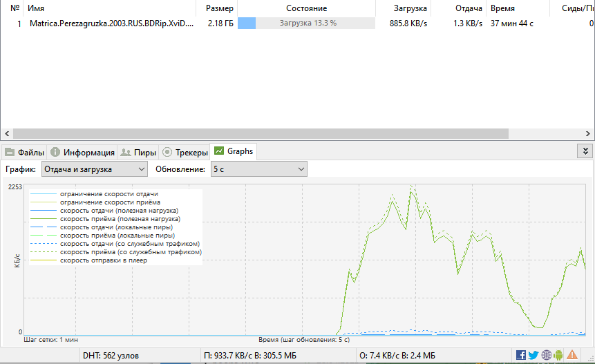This screenshot has width=595, height=364.
Task: Click the 37 мин 44 с time cell
Action: (512, 23)
